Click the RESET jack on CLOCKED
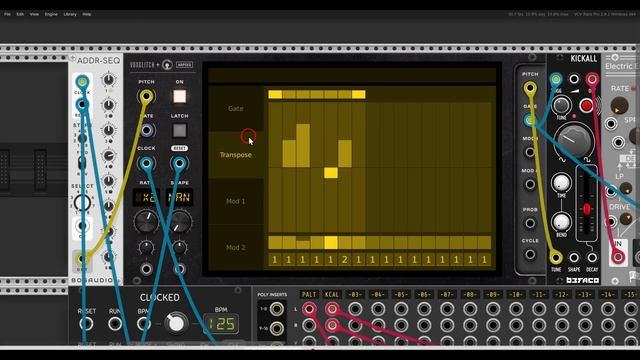 86,324
